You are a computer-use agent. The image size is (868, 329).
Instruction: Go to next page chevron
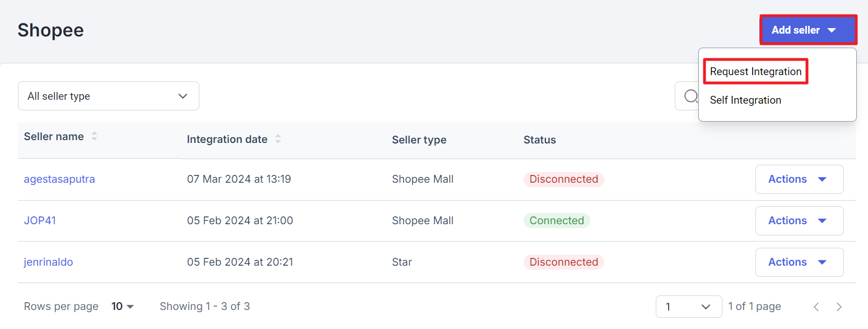click(x=839, y=307)
